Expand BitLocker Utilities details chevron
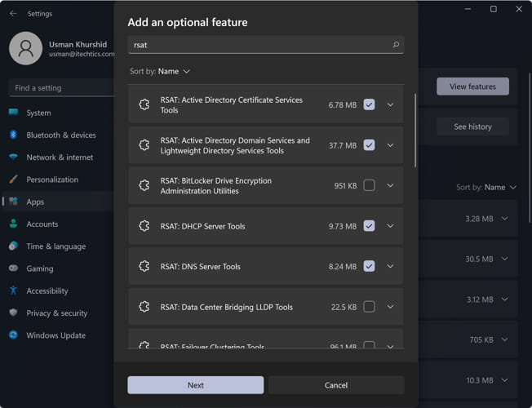This screenshot has height=408, width=532. tap(390, 185)
